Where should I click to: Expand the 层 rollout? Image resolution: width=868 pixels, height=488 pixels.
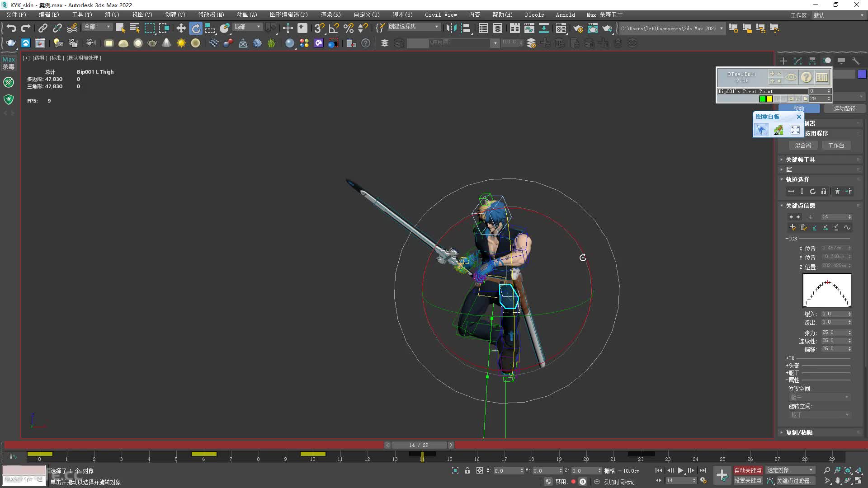820,169
